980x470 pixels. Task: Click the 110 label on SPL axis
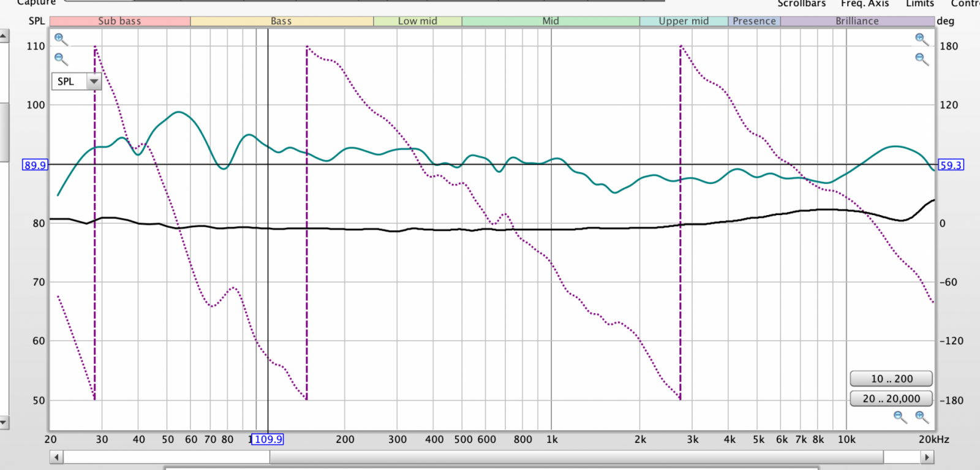36,46
